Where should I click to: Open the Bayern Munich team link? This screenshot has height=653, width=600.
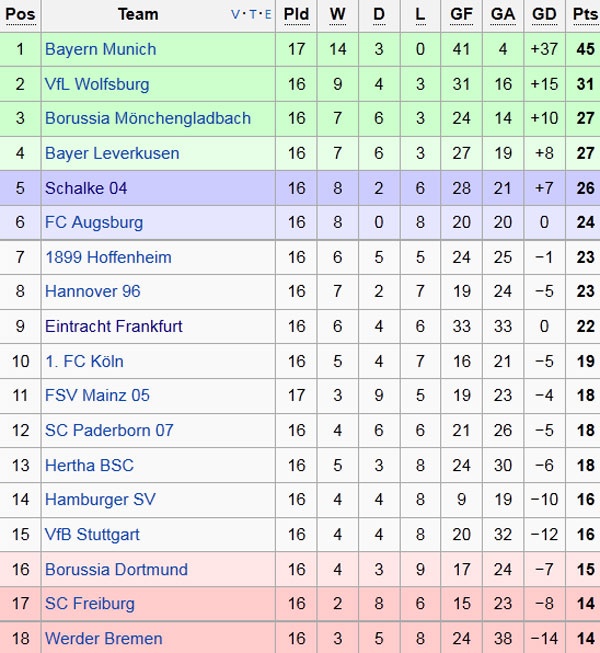click(x=100, y=49)
